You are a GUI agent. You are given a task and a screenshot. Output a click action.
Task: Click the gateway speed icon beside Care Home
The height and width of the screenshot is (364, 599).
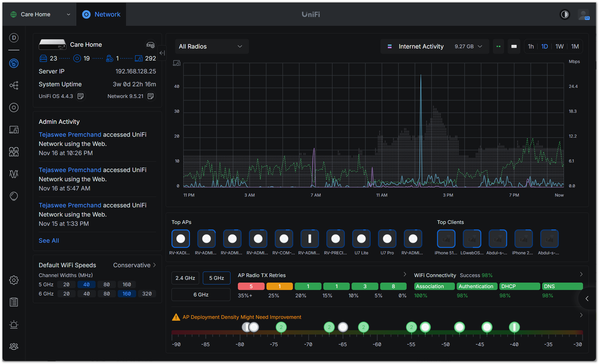(150, 45)
